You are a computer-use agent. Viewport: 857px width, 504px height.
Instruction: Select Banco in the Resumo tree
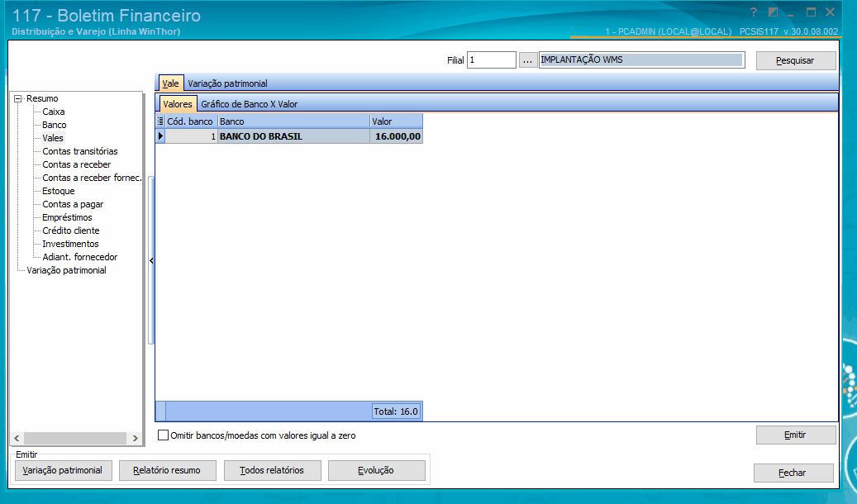coord(54,125)
